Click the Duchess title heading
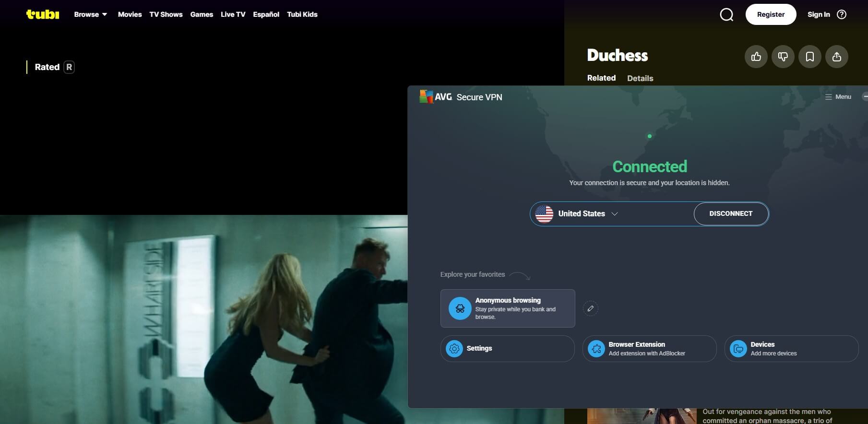 618,56
